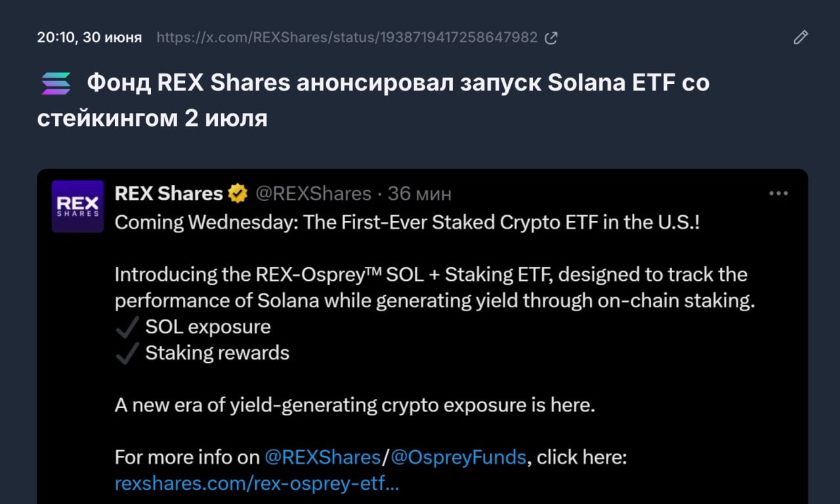Click the Introducing REX-Osprey paragraph text
This screenshot has width=840, height=504.
[434, 287]
